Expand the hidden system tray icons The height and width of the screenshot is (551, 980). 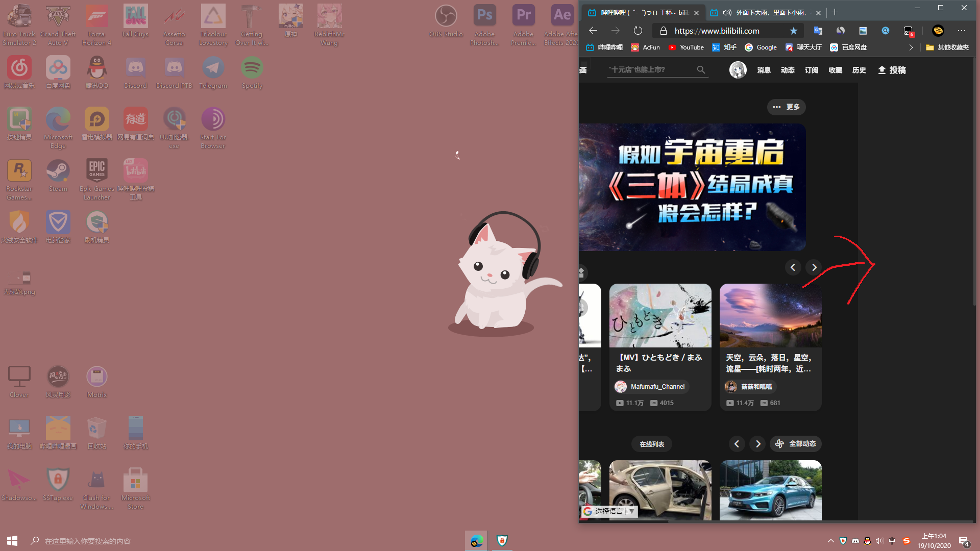[830, 541]
